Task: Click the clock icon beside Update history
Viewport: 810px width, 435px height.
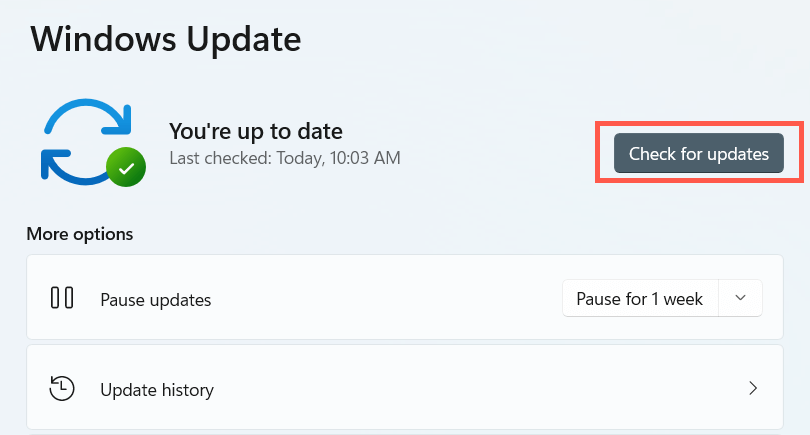Action: point(62,388)
